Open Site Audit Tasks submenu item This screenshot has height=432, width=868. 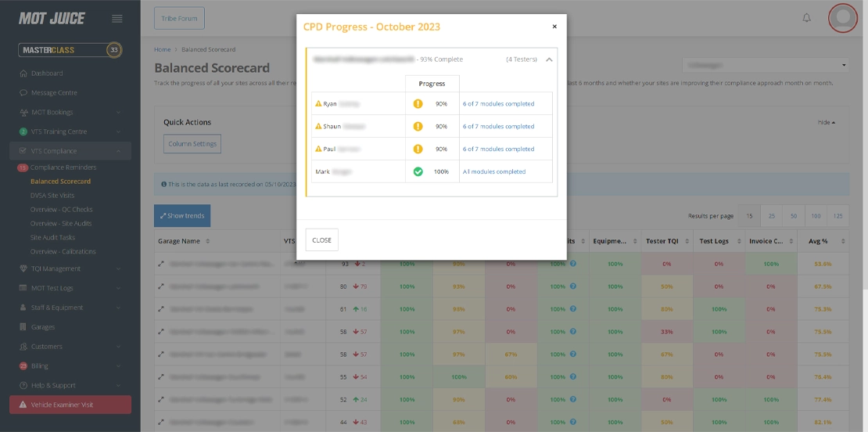(x=52, y=237)
